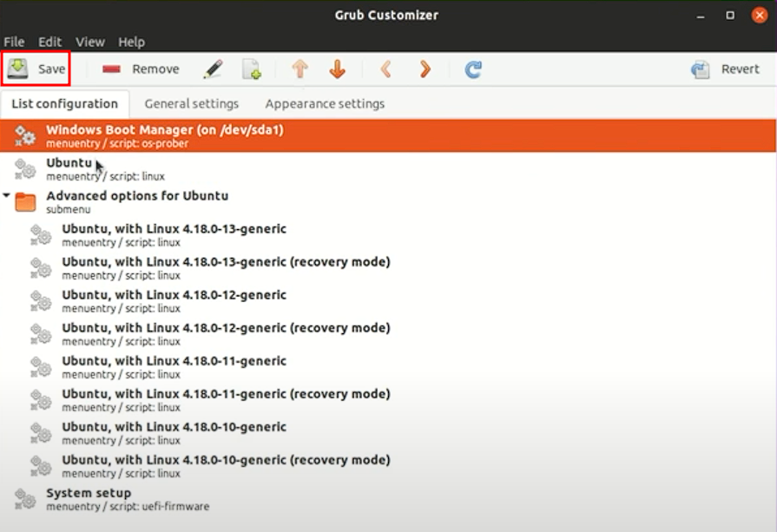The width and height of the screenshot is (777, 532).
Task: Open the File menu
Action: click(x=14, y=43)
